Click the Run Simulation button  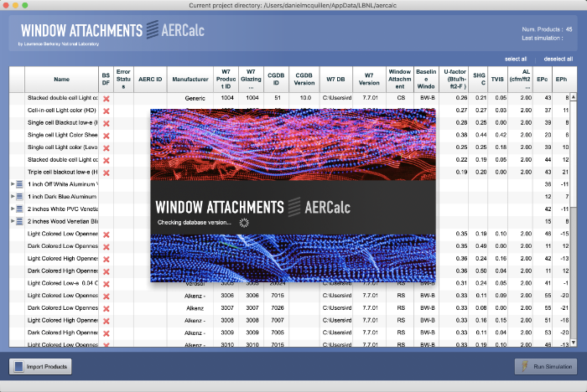click(546, 367)
